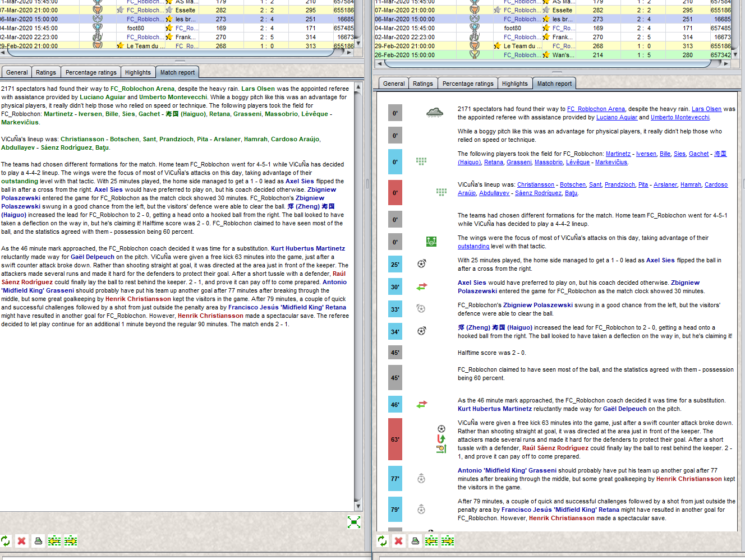Delete the match using the red X icon
This screenshot has width=745, height=560.
tap(21, 541)
